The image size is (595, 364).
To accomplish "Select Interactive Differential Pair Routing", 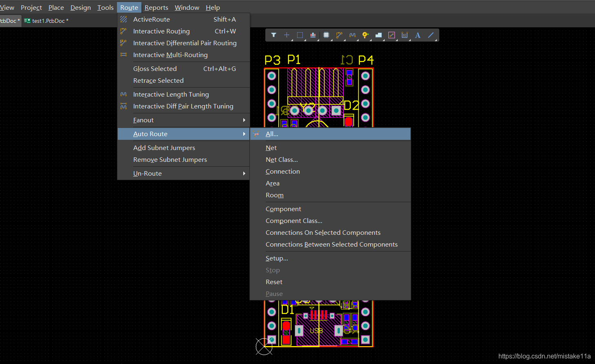I will tap(185, 43).
